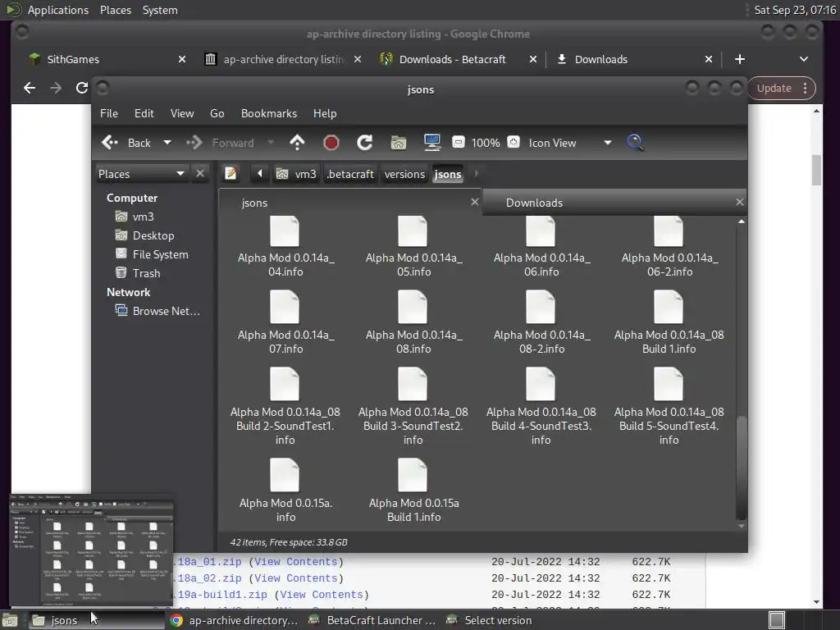The image size is (840, 630).
Task: Close the jsons file manager tab
Action: pos(475,202)
